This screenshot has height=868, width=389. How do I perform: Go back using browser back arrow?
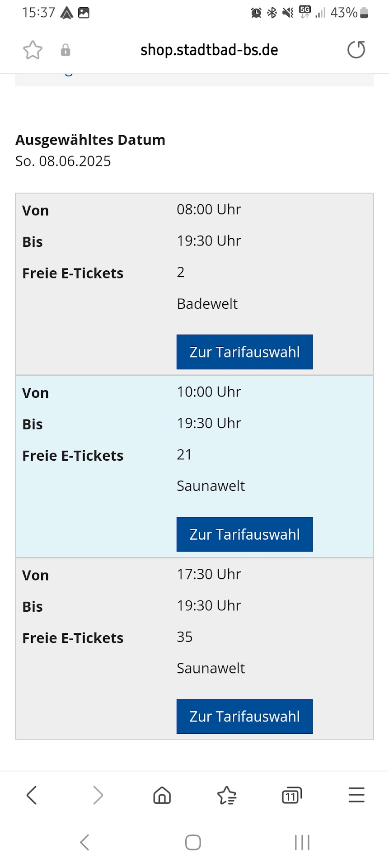pos(32,795)
